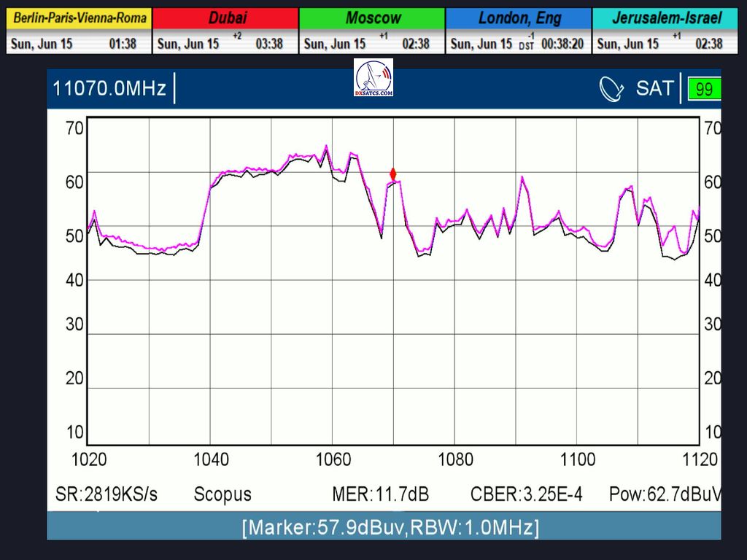
Task: Select the Dubai clock header
Action: tap(226, 18)
